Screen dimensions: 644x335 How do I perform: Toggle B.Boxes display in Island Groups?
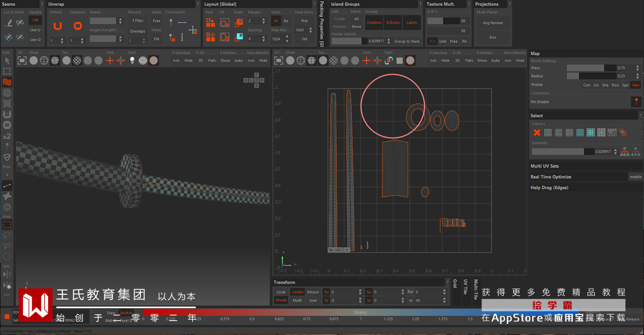coord(393,23)
